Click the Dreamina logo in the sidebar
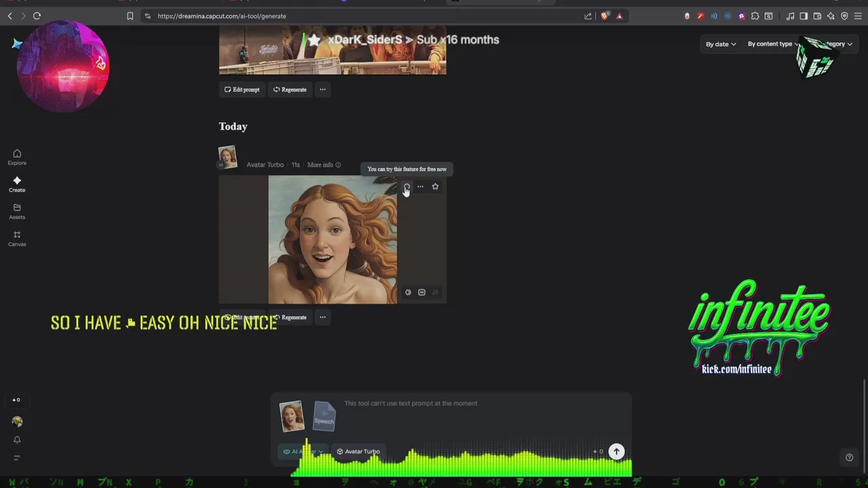The width and height of the screenshot is (868, 488). (17, 44)
